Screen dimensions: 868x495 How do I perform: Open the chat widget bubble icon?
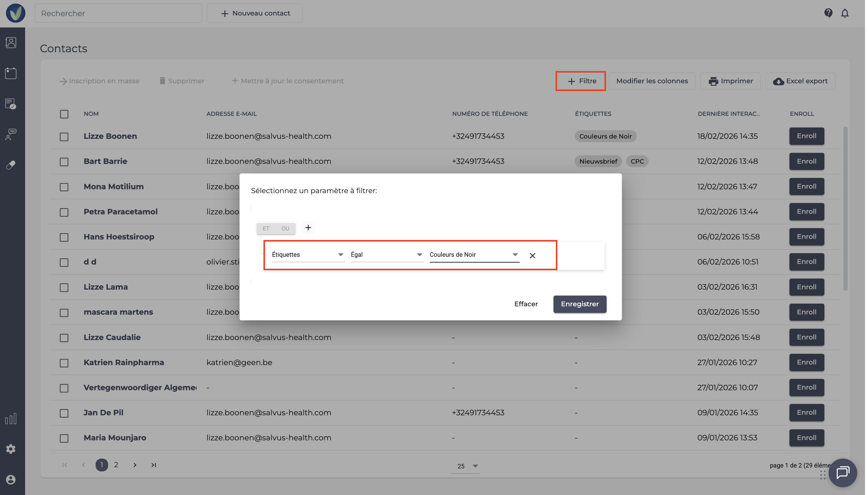pos(843,473)
